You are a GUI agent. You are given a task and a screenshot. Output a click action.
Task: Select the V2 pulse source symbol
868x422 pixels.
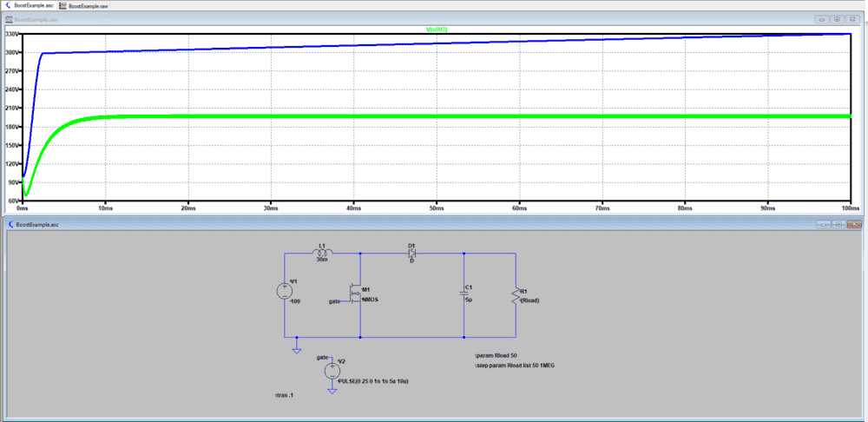click(332, 371)
